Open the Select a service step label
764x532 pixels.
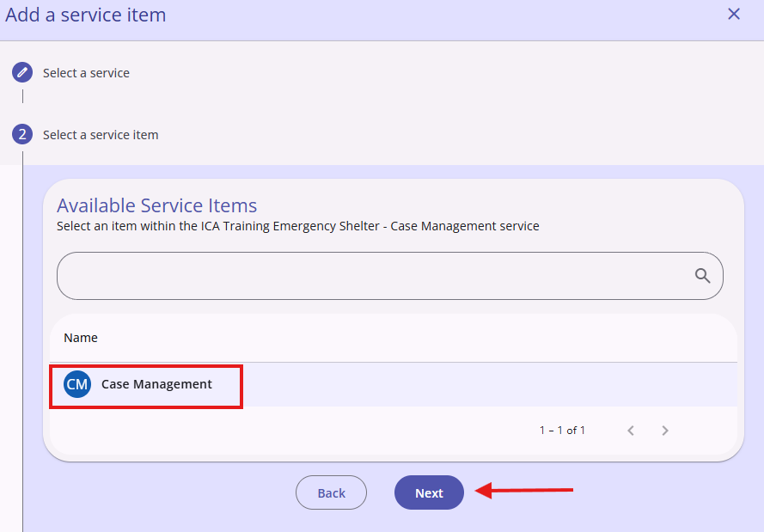(86, 73)
